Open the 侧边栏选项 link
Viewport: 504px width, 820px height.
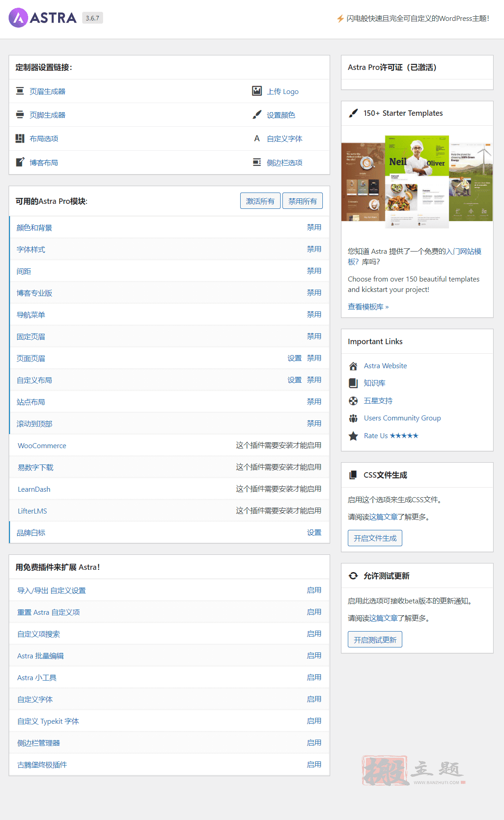coord(285,163)
